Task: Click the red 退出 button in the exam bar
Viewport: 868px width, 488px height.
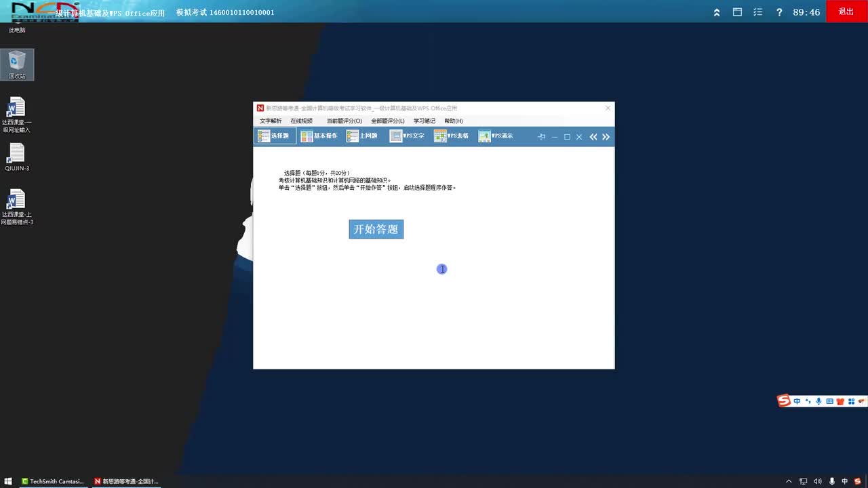Action: (x=846, y=12)
